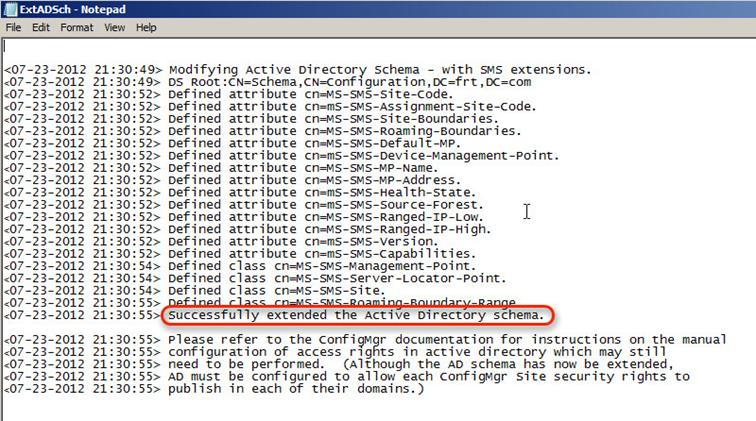
Task: Click the cn=mS-SMS-Device-Management-Point line
Action: (282, 156)
